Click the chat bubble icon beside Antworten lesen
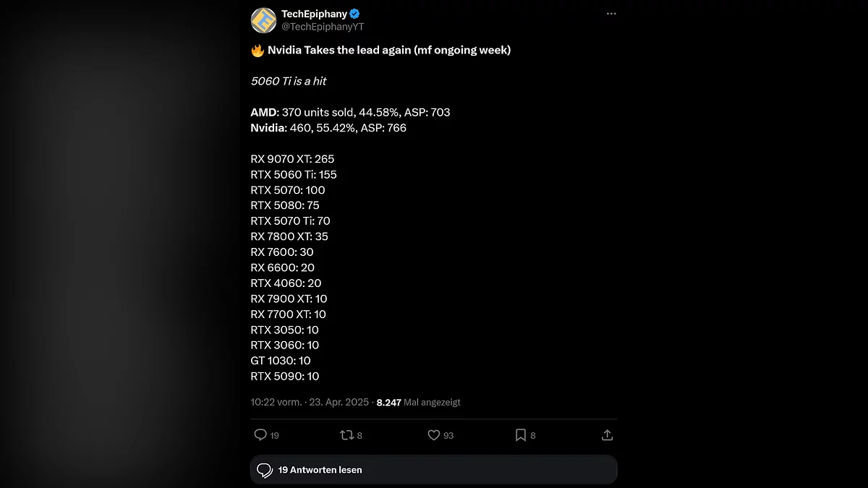868x488 pixels. [x=265, y=470]
